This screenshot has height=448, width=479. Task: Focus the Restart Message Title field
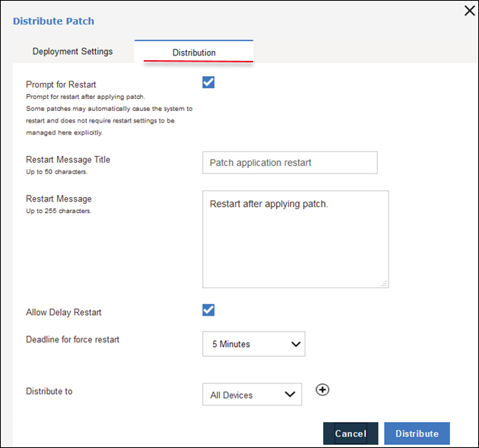[x=290, y=163]
